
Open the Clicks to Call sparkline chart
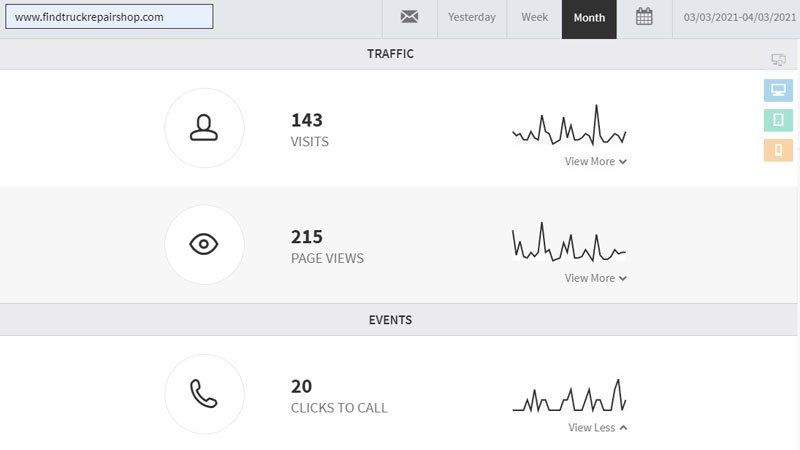pyautogui.click(x=569, y=395)
